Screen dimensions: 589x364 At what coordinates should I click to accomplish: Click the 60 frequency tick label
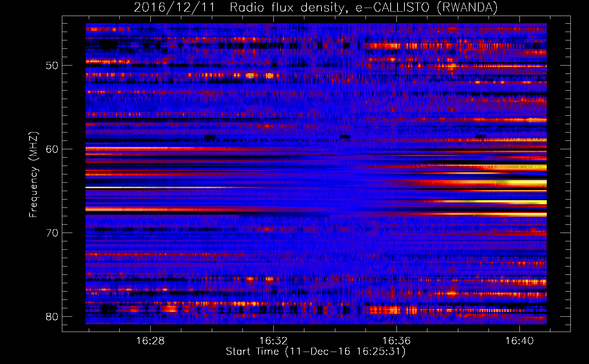coord(52,149)
